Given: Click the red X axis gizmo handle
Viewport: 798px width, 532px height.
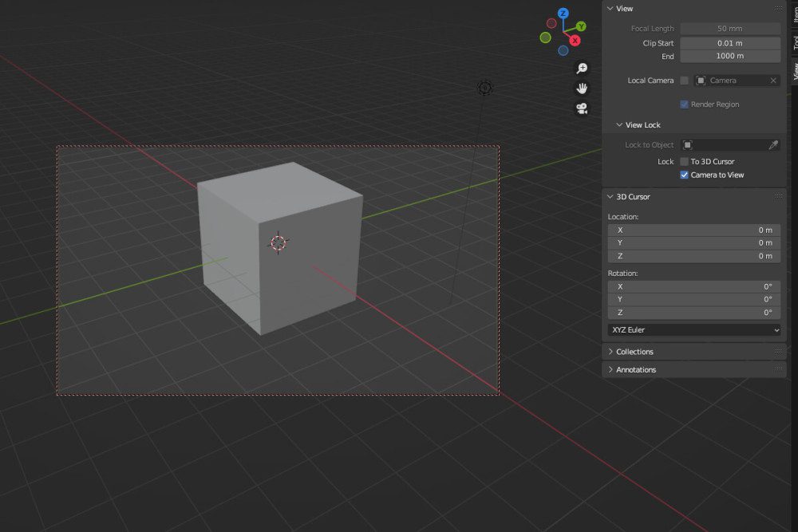Looking at the screenshot, I should (575, 40).
